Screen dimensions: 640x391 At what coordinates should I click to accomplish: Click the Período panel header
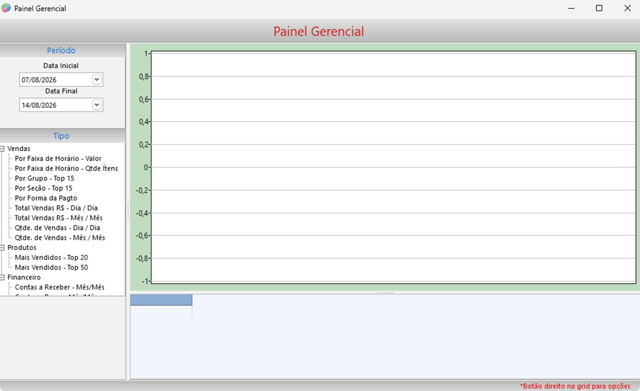tap(62, 50)
